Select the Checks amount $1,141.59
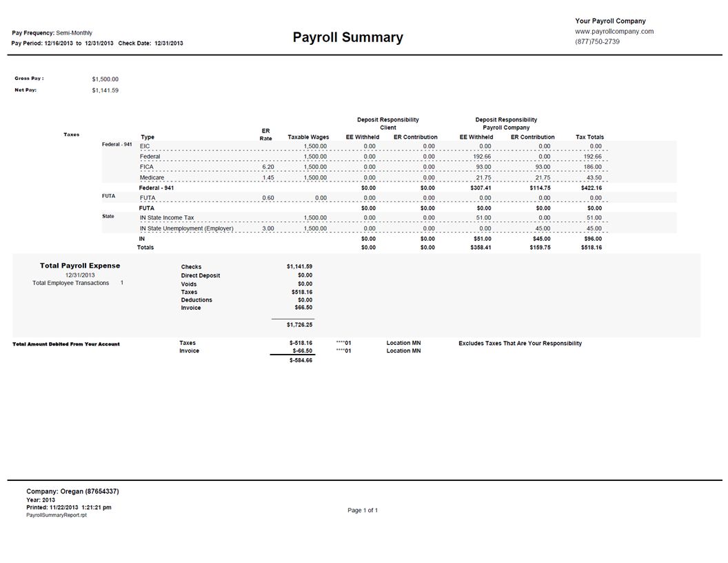The width and height of the screenshot is (728, 563). 299,266
